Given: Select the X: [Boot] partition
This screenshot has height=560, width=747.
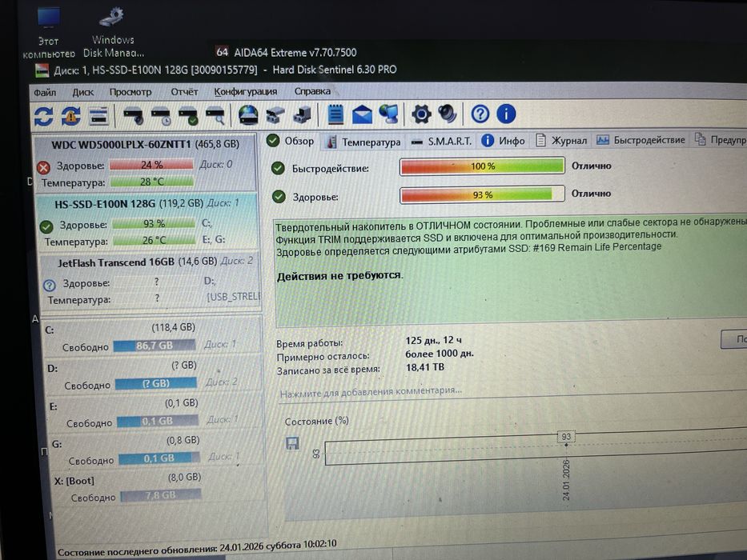Looking at the screenshot, I should [159, 486].
